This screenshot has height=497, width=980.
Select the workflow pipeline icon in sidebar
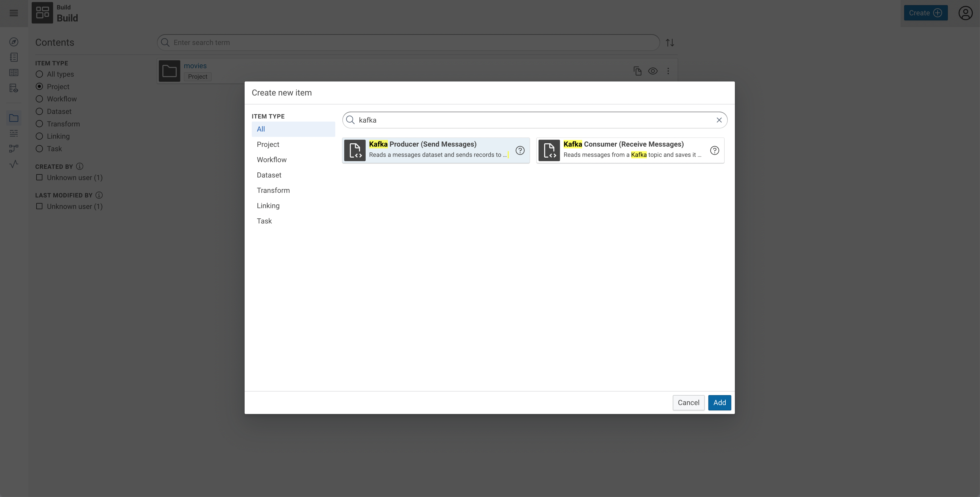pos(14,148)
